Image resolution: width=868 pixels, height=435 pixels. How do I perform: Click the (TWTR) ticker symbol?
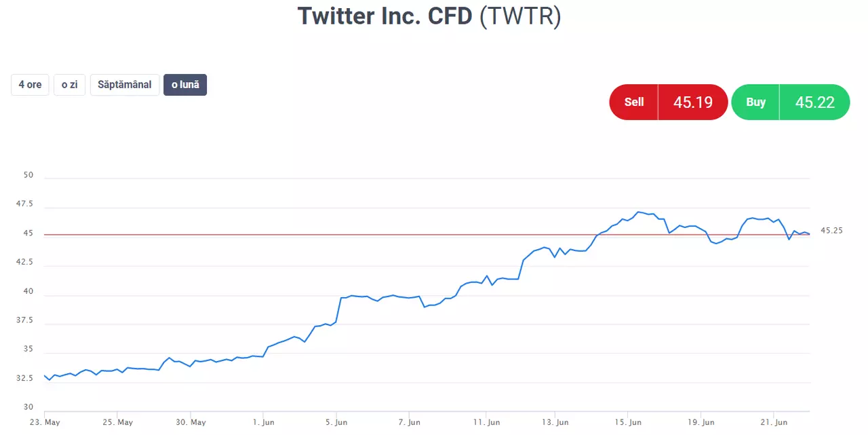[520, 16]
